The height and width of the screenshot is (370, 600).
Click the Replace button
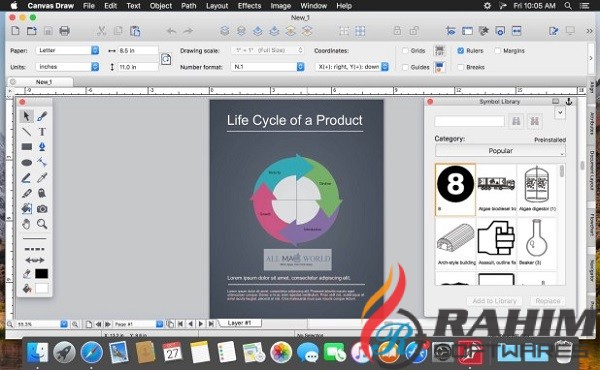point(548,301)
